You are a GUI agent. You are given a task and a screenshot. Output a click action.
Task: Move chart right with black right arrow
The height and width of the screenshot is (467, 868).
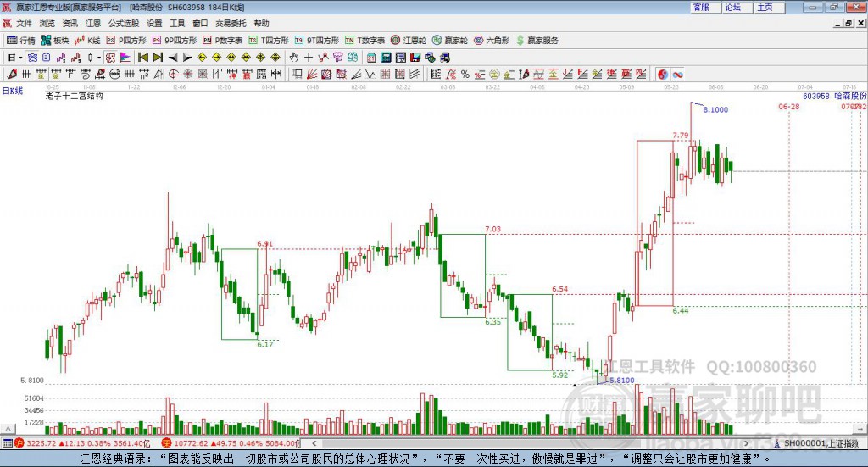187,58
